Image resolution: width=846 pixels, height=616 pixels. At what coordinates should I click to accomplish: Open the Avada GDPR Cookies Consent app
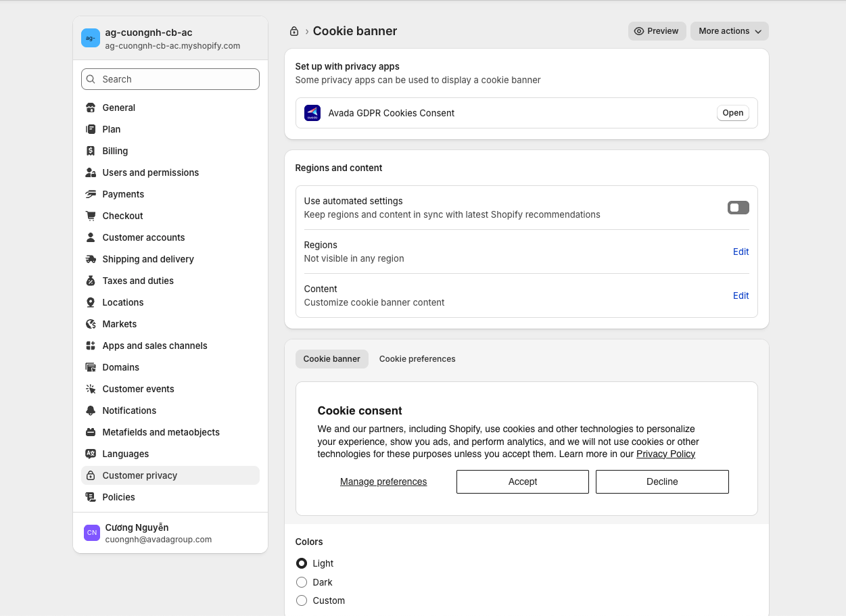732,113
